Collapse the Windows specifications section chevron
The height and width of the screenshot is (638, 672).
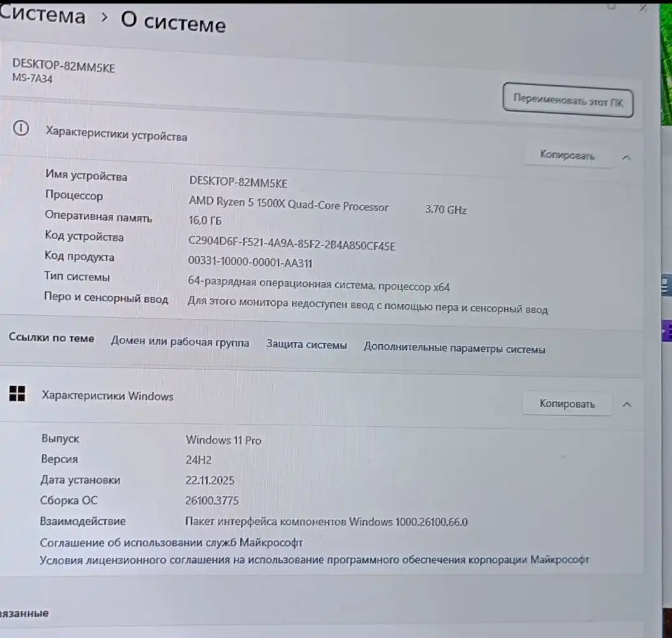(x=627, y=403)
